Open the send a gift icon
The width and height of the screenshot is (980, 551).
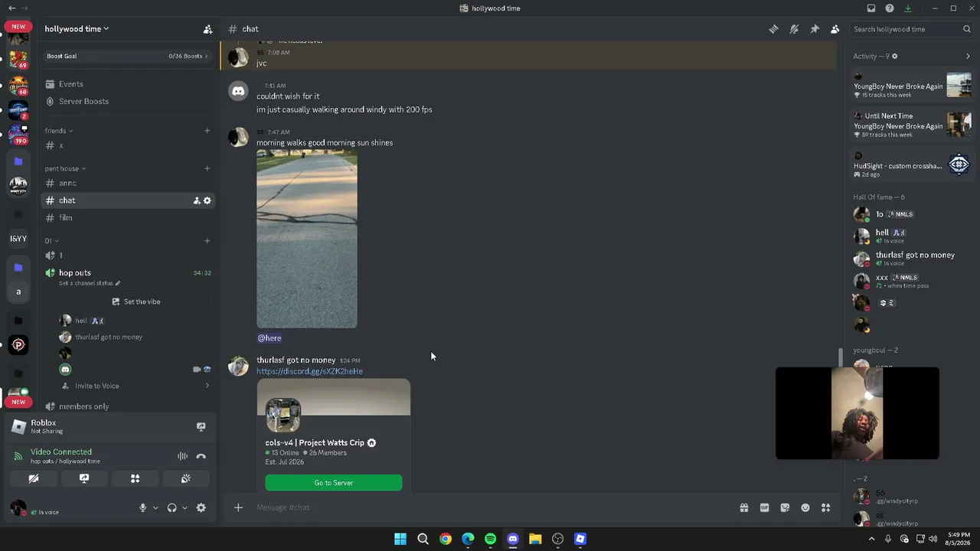tap(743, 507)
